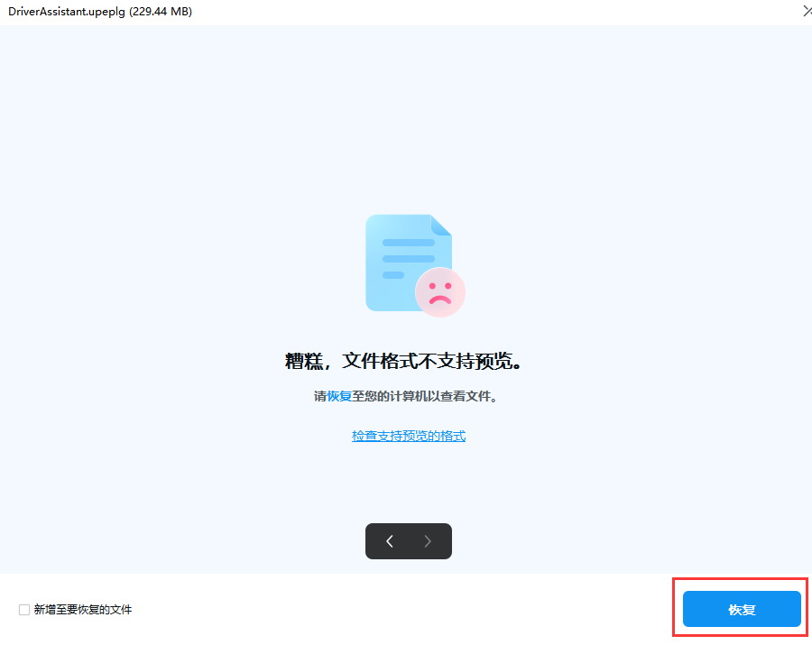Select the DriverAssistant.upeplg title tab
This screenshot has width=812, height=645.
point(99,12)
